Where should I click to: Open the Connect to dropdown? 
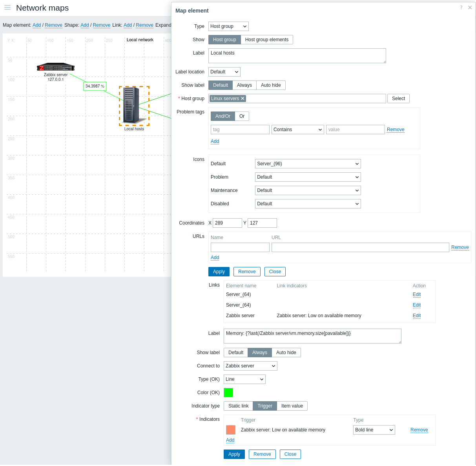pos(250,366)
